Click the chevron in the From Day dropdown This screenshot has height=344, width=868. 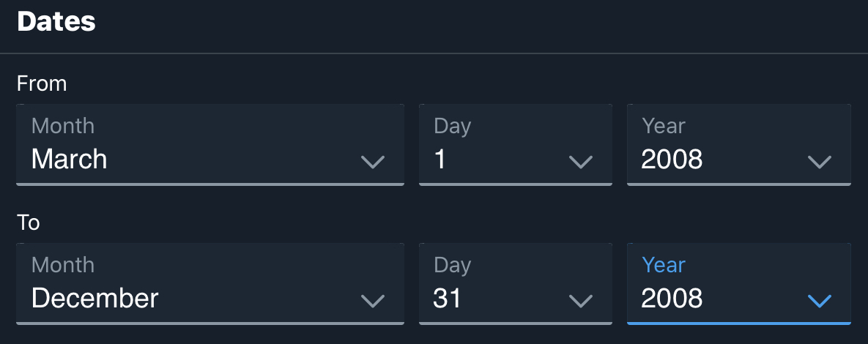point(581,162)
